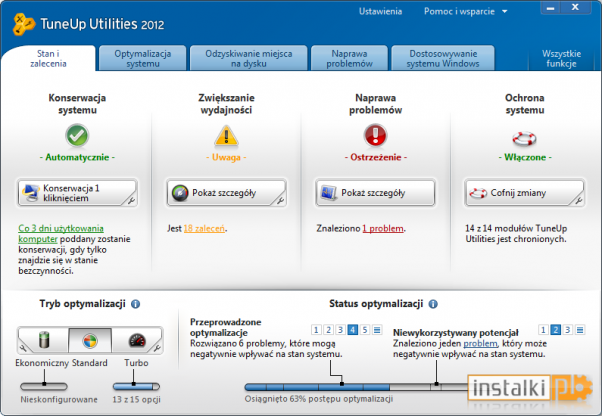Click wrench icon on Ekonomiczny mode
Viewport: 602px width, 416px height.
(x=24, y=348)
